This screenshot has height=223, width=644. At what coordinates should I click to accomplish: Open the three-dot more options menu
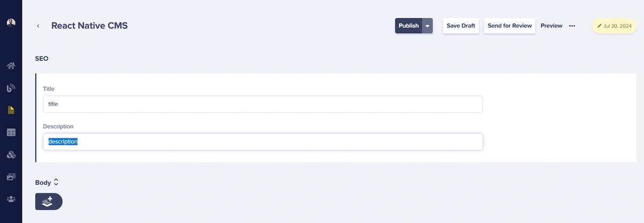pyautogui.click(x=572, y=26)
